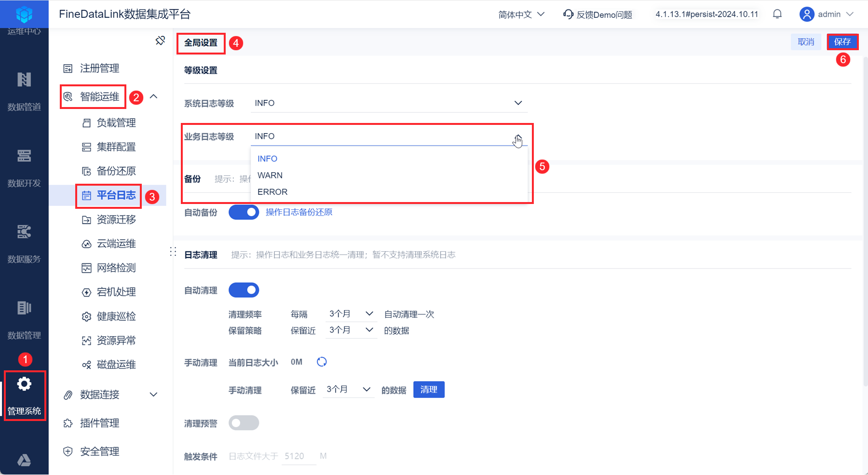Viewport: 868px width, 475px height.
Task: Click the partially hidden bottom sidebar icon
Action: click(24, 461)
